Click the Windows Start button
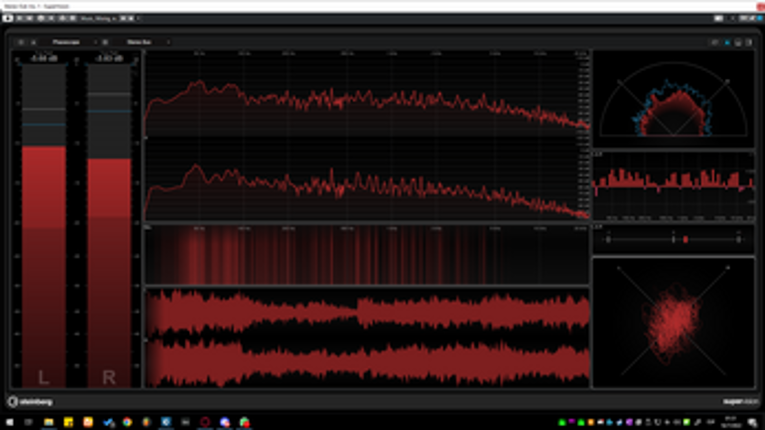The height and width of the screenshot is (430, 765). [8, 422]
